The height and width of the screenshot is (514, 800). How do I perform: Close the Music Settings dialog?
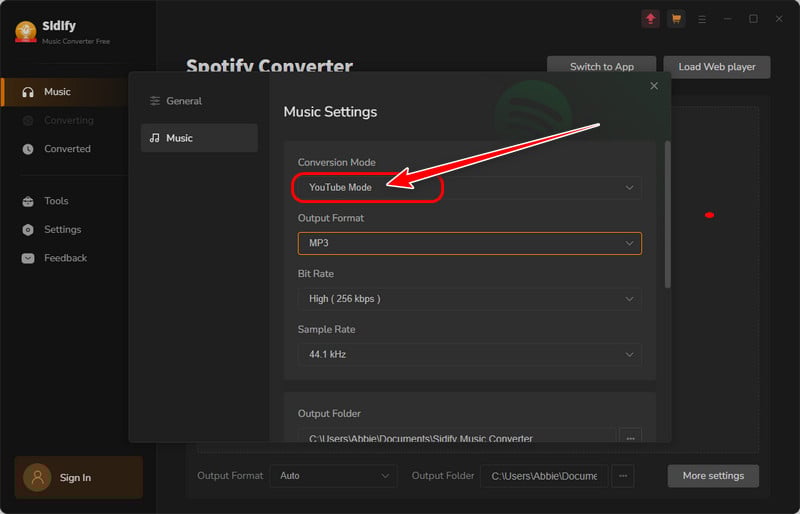pyautogui.click(x=654, y=86)
